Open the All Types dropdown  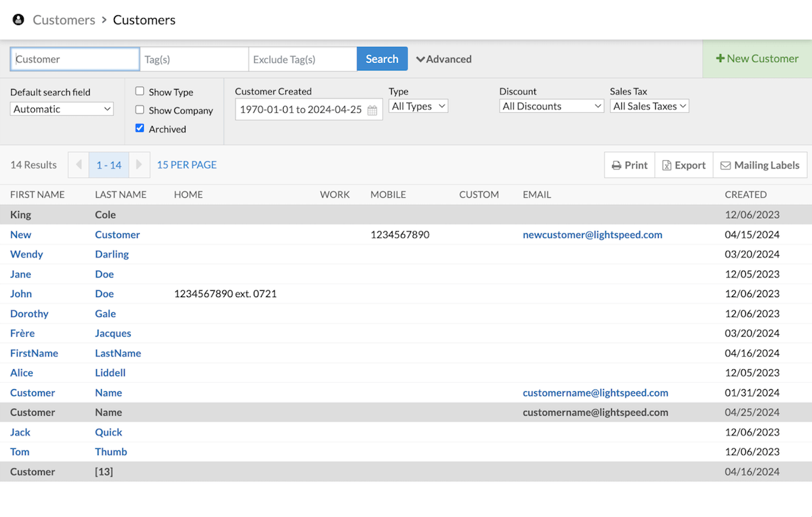[418, 106]
